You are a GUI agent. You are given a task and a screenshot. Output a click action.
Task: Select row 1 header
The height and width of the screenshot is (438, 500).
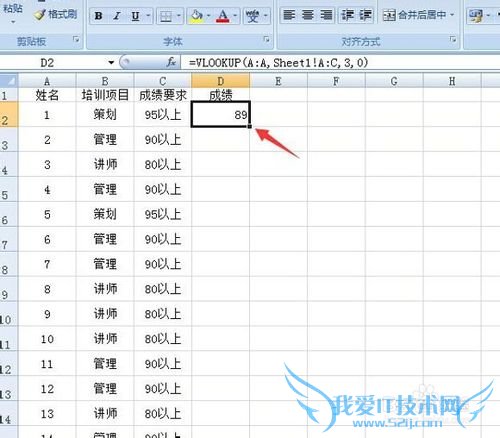pos(9,95)
